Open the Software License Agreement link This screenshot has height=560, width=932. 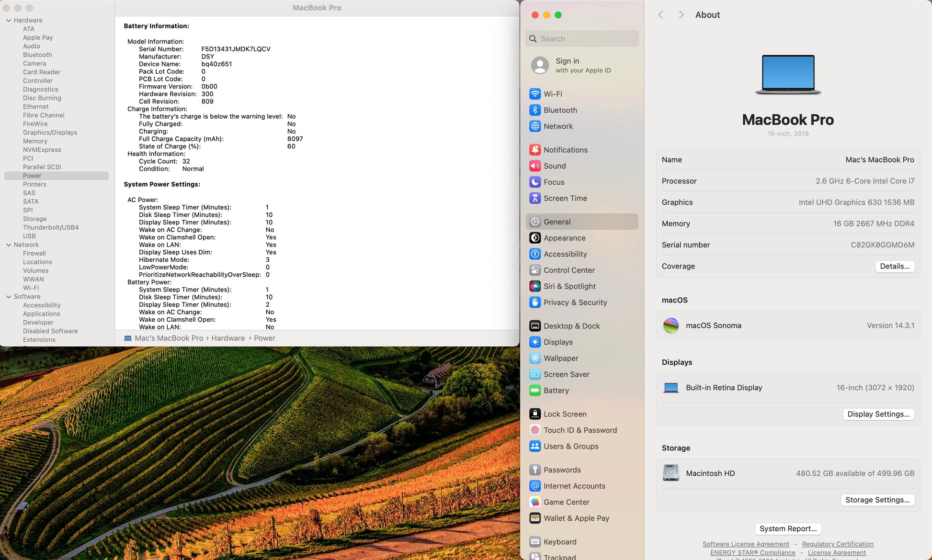pyautogui.click(x=746, y=544)
